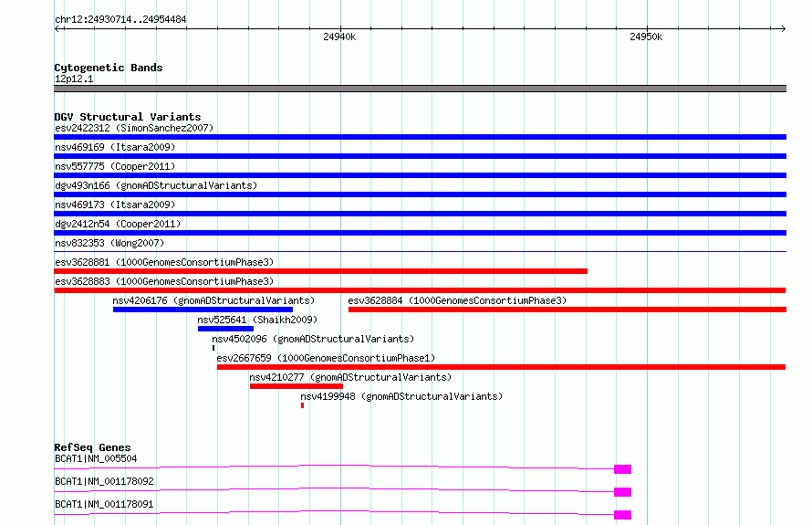Open variant esv3628881 (1000GenomesConsortiumPhase3) label
The image size is (812, 525).
coord(164,262)
